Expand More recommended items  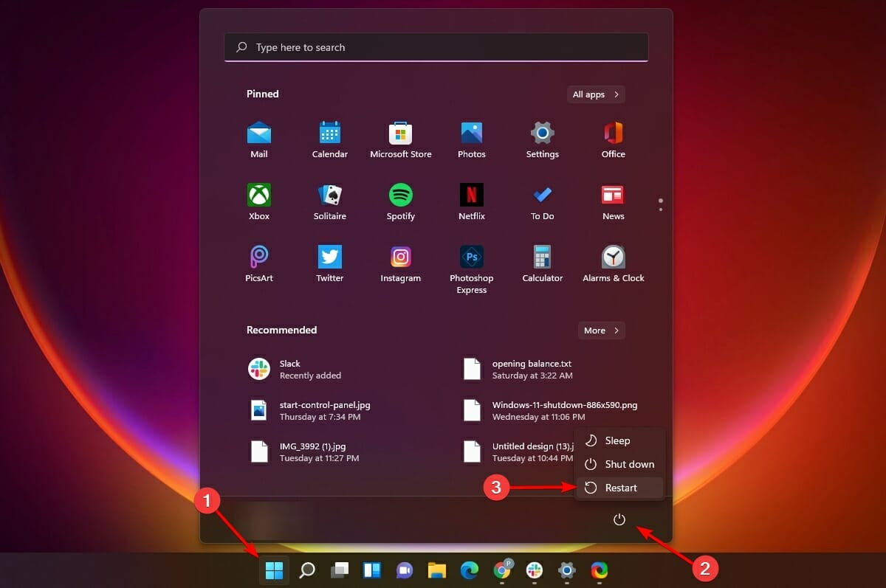click(x=602, y=331)
